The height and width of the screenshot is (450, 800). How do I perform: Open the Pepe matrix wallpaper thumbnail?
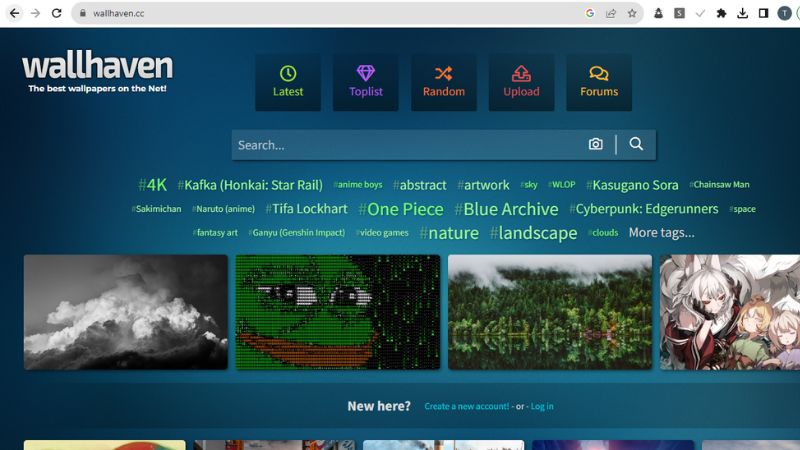(338, 312)
